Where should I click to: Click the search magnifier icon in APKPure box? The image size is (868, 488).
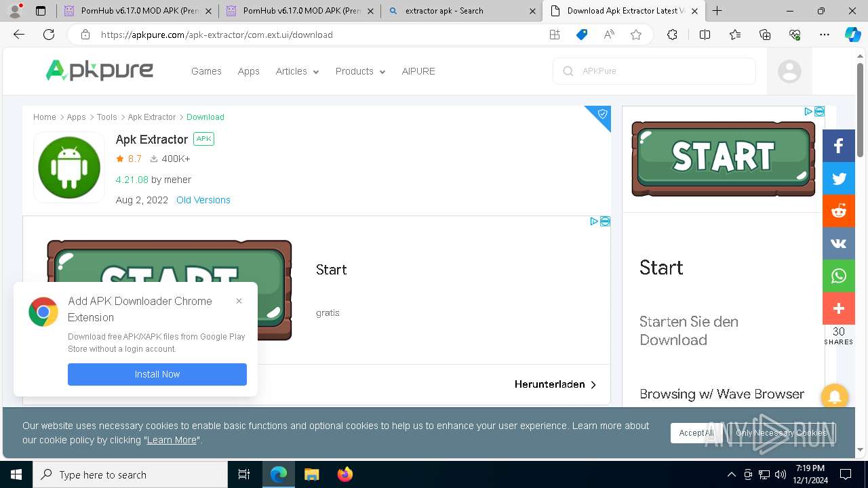click(x=568, y=71)
